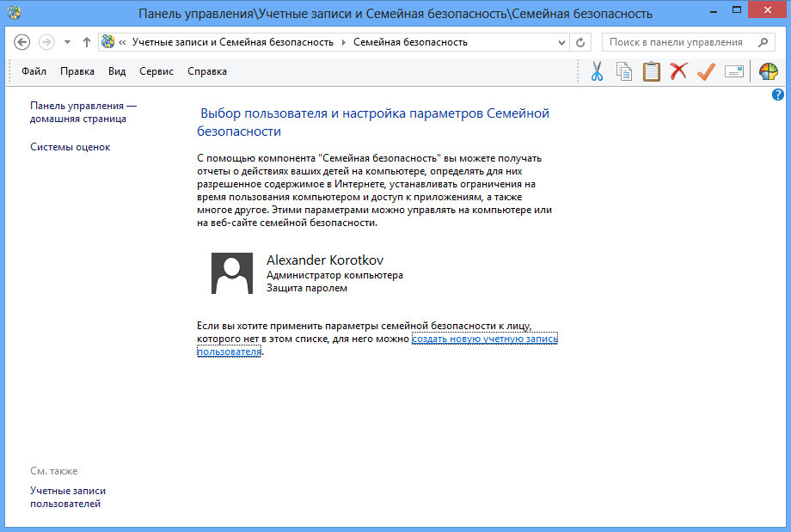Click the 'Поиск в панели управления' search field
The width and height of the screenshot is (791, 532).
679,42
